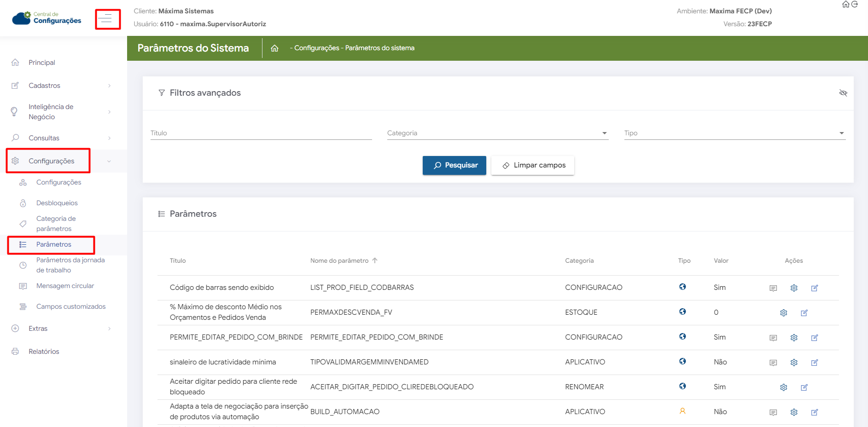Click the home icon in the breadcrumb
The width and height of the screenshot is (868, 427).
coord(274,48)
